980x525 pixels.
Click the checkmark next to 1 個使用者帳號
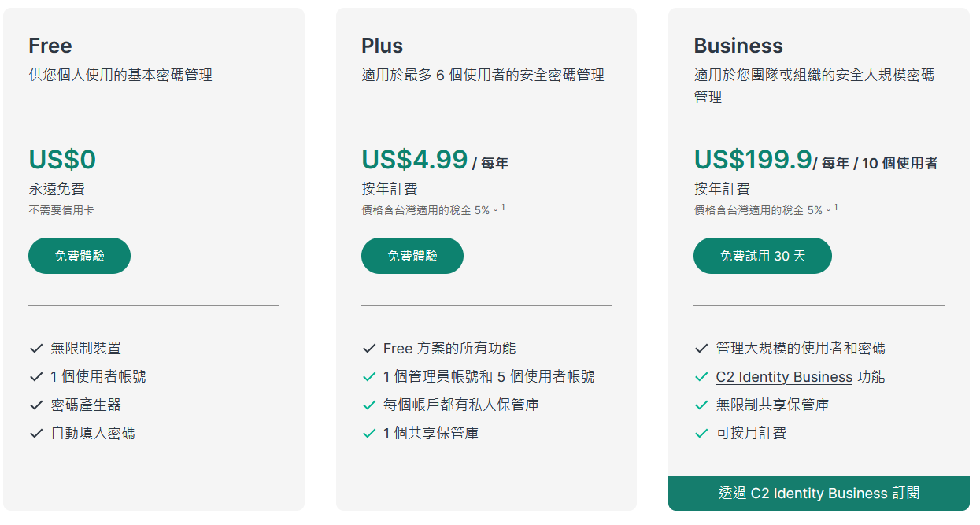pyautogui.click(x=36, y=377)
